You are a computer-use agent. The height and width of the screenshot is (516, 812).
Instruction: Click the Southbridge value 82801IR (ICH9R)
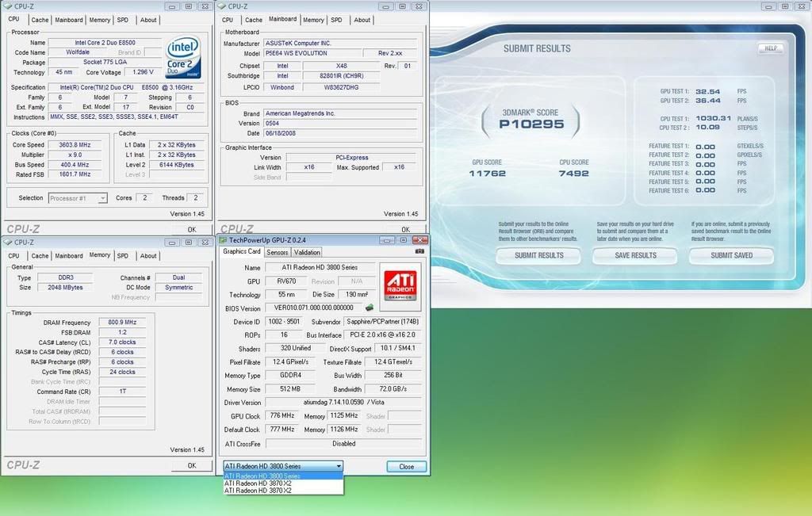[341, 75]
